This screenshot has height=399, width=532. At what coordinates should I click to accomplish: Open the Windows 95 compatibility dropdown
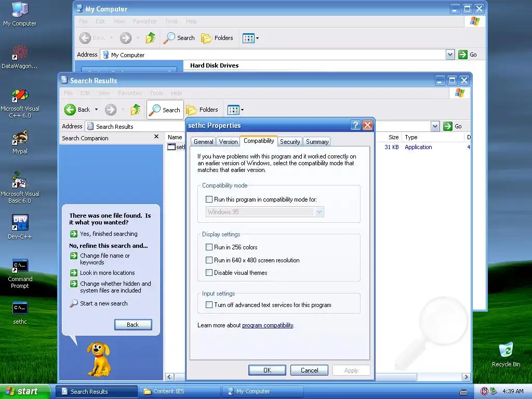click(x=264, y=212)
